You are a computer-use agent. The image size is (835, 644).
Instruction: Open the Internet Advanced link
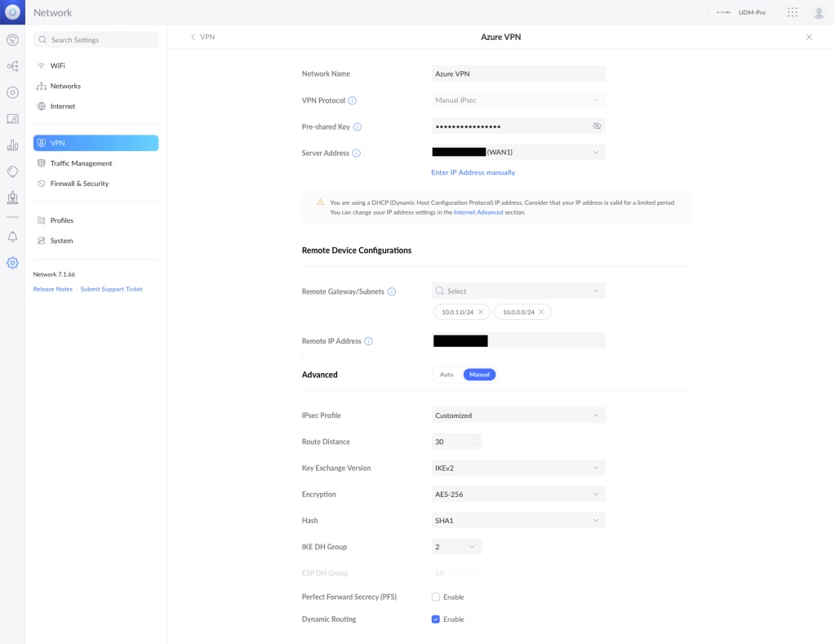click(x=478, y=212)
